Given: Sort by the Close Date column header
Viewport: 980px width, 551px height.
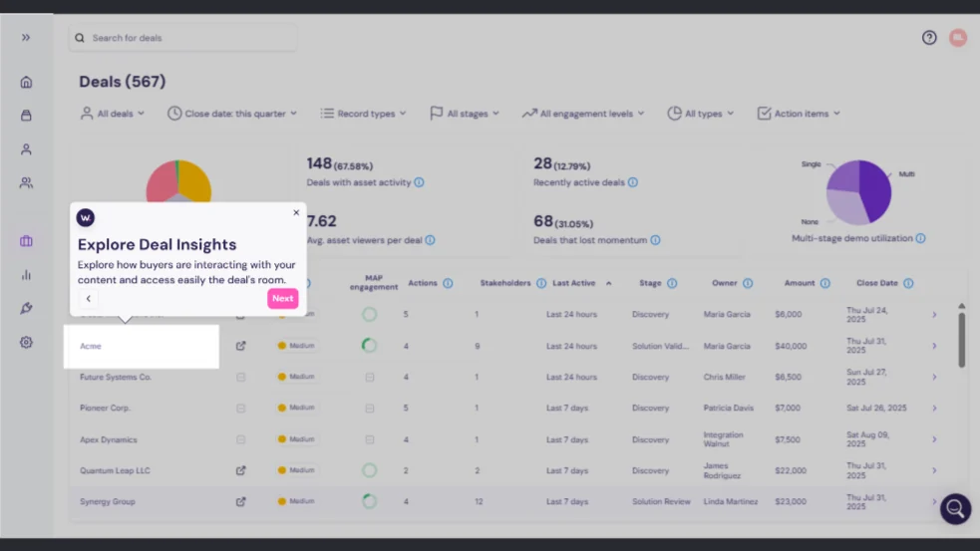Looking at the screenshot, I should (877, 283).
